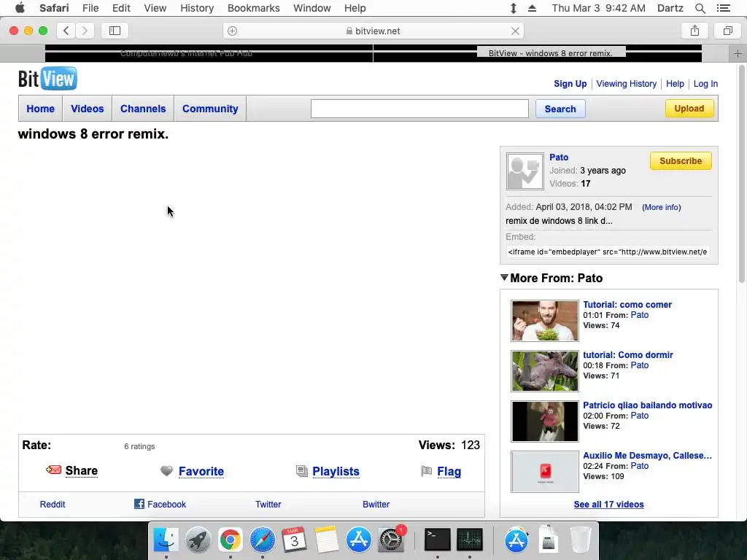Viewport: 747px width, 560px height.
Task: Click the BitView logo
Action: [x=47, y=79]
